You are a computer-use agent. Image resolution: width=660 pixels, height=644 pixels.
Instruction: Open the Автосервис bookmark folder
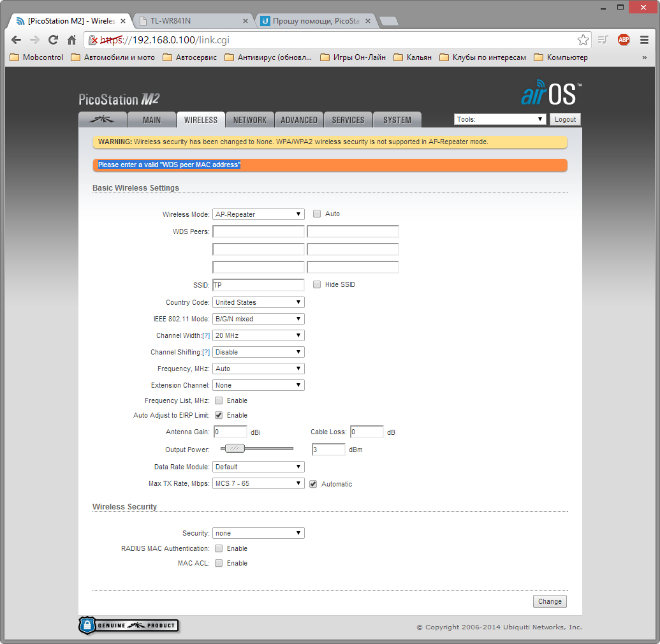click(x=190, y=57)
